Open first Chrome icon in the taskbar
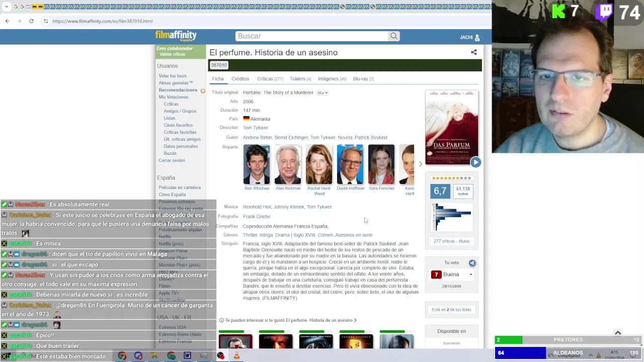The height and width of the screenshot is (362, 644). click(122, 355)
